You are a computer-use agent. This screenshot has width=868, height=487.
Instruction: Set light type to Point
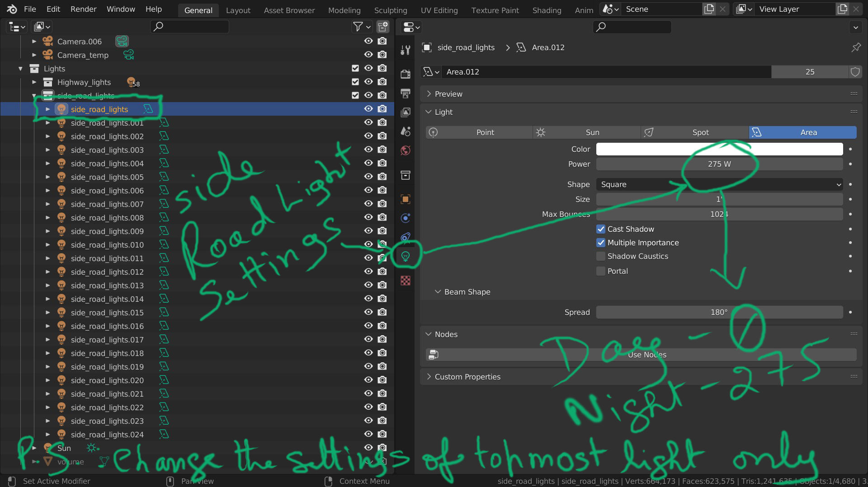479,132
